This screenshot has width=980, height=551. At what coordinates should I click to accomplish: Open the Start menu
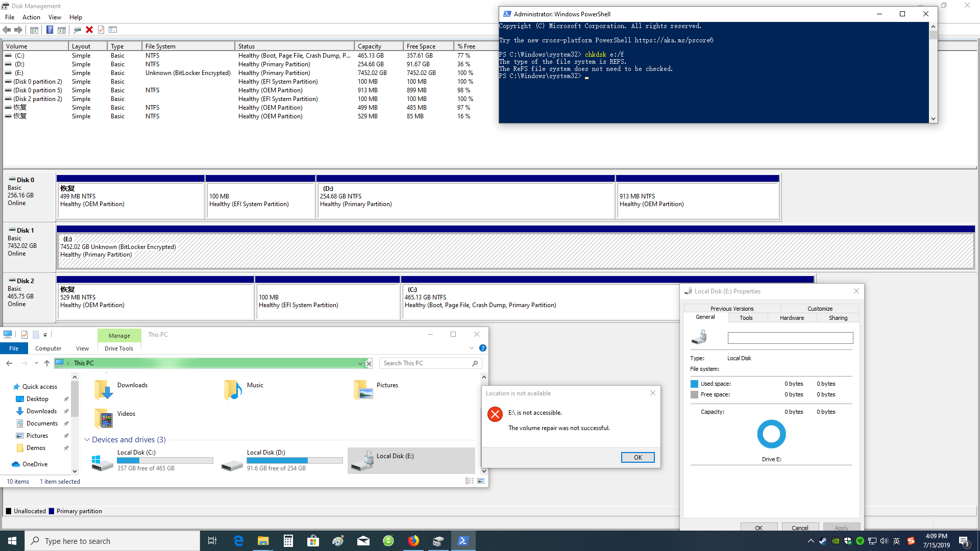click(12, 541)
